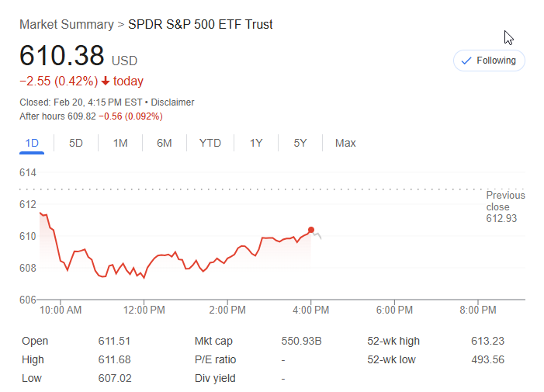The image size is (544, 392).
Task: Toggle the Following button
Action: pos(489,61)
